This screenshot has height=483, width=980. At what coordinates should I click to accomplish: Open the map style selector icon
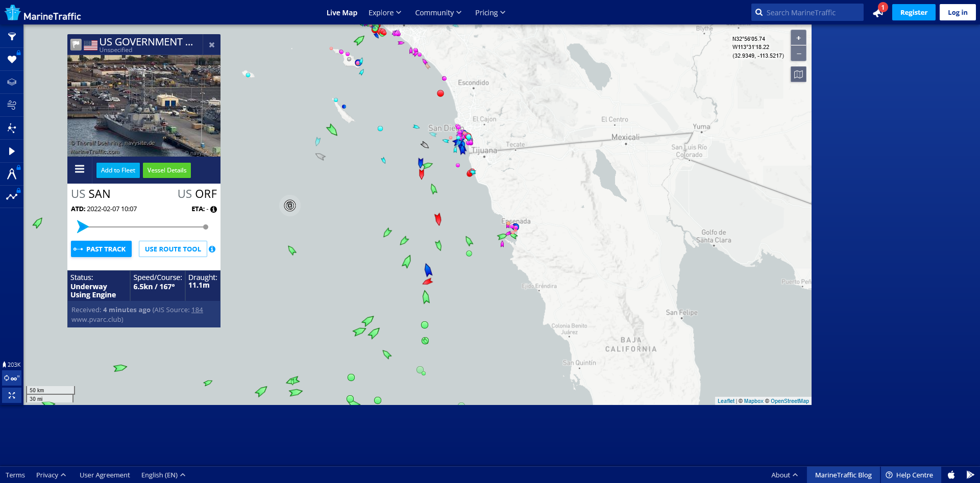798,74
